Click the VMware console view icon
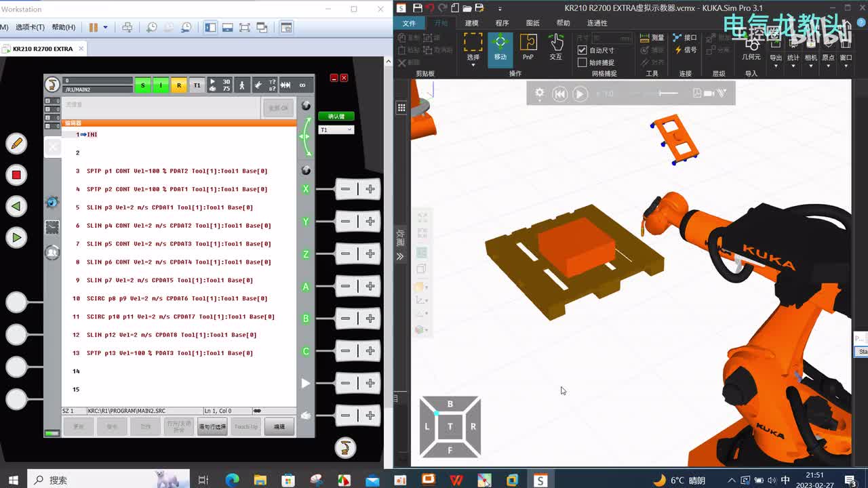Screen dimensions: 868x488 click(x=286, y=27)
